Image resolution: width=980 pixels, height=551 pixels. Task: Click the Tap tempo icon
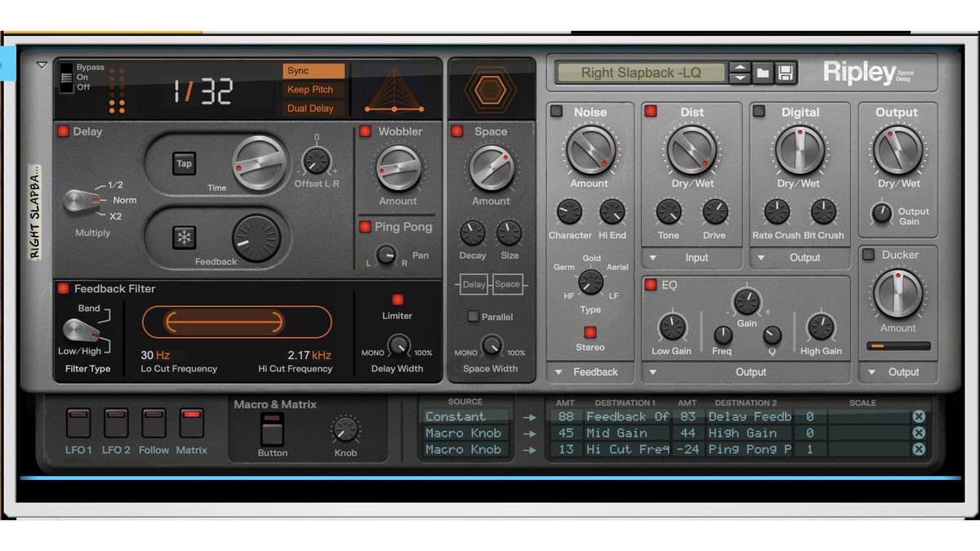click(184, 163)
